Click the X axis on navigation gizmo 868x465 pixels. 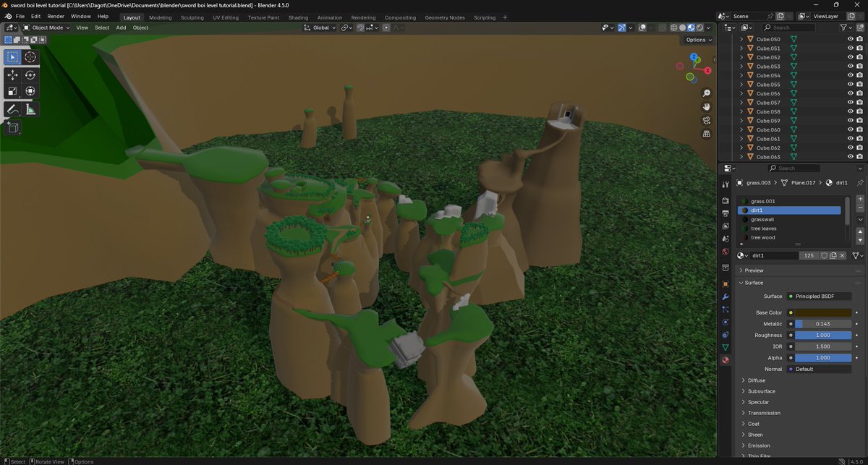pos(707,70)
